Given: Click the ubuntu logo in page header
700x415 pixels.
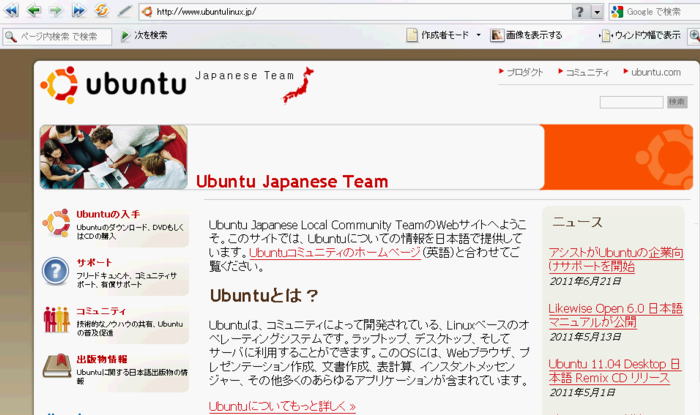Looking at the screenshot, I should [x=113, y=84].
